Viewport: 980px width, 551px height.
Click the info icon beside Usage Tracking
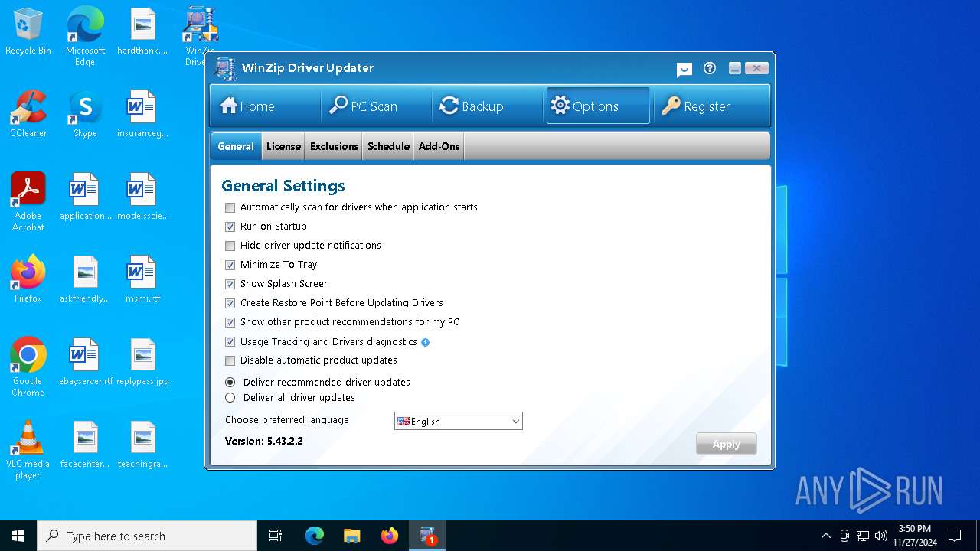(426, 342)
